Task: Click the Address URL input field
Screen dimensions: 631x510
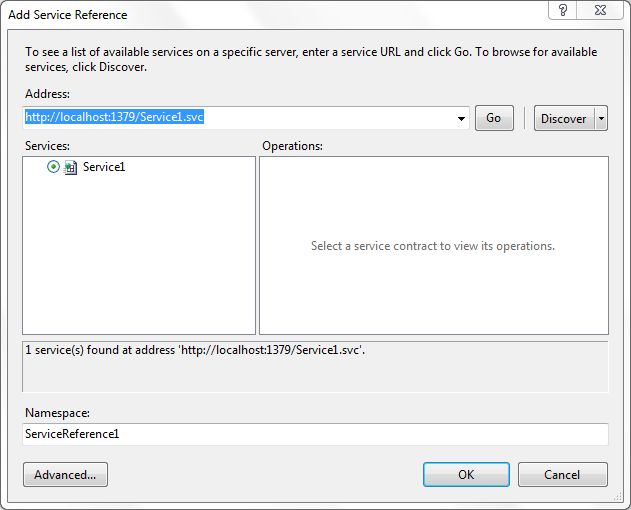Action: click(240, 118)
